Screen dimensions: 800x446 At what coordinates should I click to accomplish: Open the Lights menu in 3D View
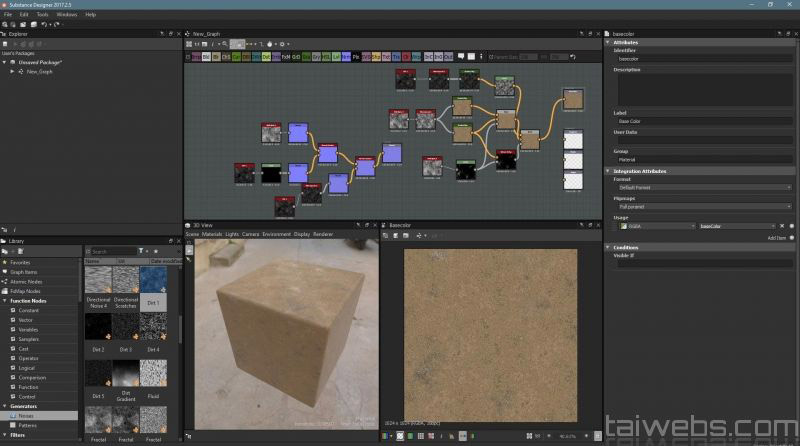(x=232, y=234)
